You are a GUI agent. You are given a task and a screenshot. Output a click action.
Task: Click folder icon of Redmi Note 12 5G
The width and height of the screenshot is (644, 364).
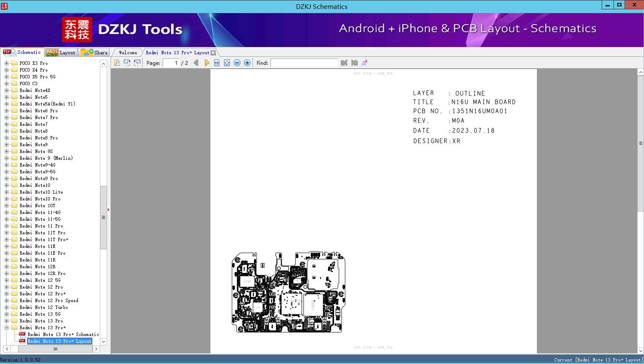[x=14, y=280]
